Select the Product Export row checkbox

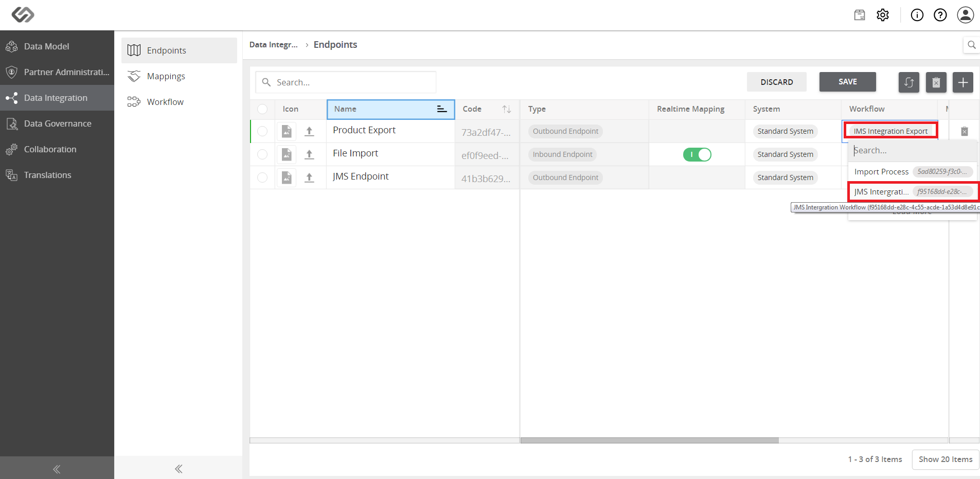point(262,131)
